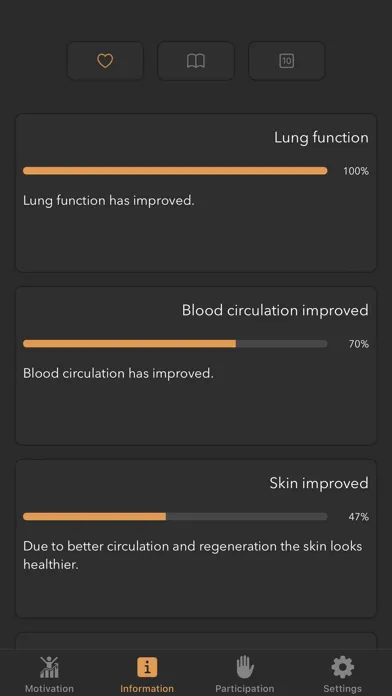Tap the Information tab icon
Viewport: 392px width, 696px height.
click(147, 667)
